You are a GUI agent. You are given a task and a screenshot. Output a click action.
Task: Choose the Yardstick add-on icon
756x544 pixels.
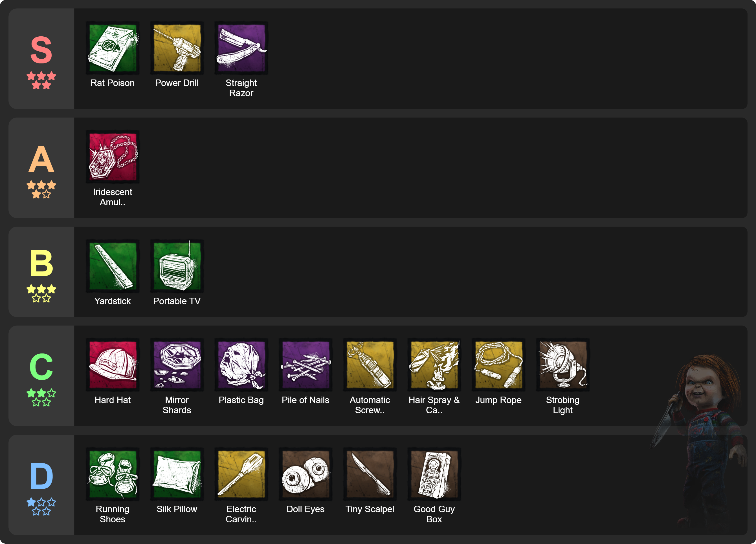tap(113, 266)
